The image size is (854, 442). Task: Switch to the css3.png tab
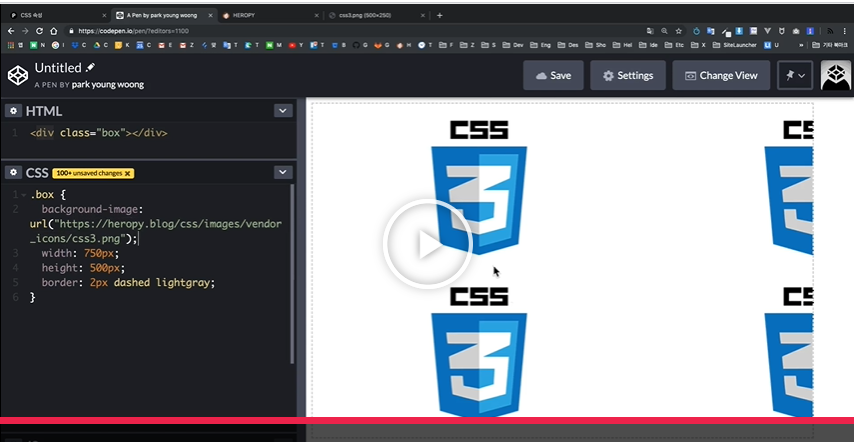[x=377, y=15]
